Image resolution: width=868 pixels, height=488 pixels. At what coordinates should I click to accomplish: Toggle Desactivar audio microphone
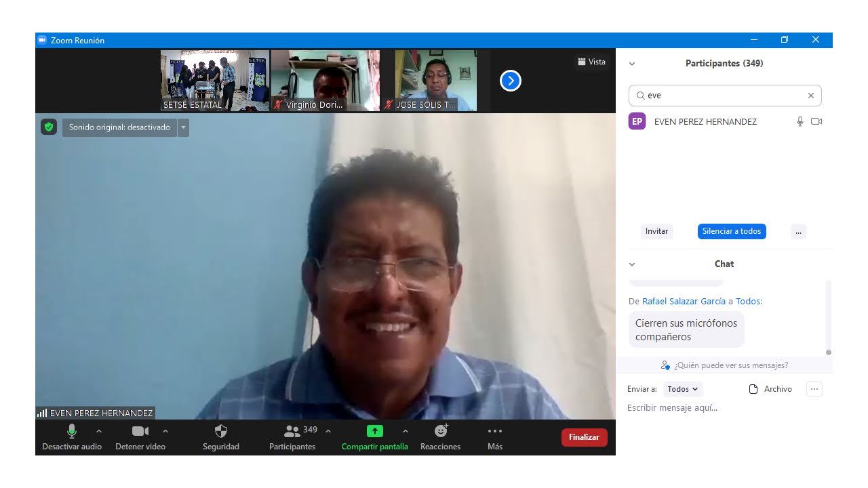pyautogui.click(x=72, y=431)
